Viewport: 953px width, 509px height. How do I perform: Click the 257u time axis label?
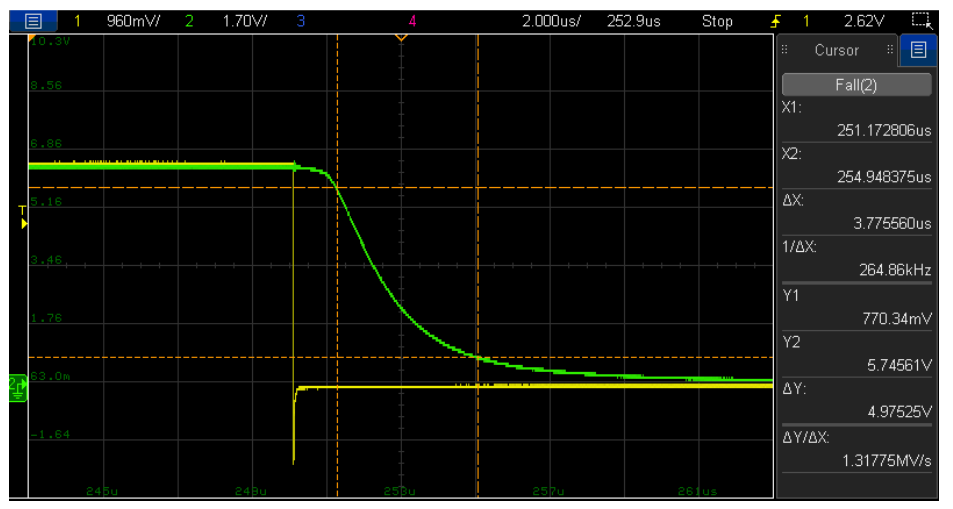click(x=548, y=491)
